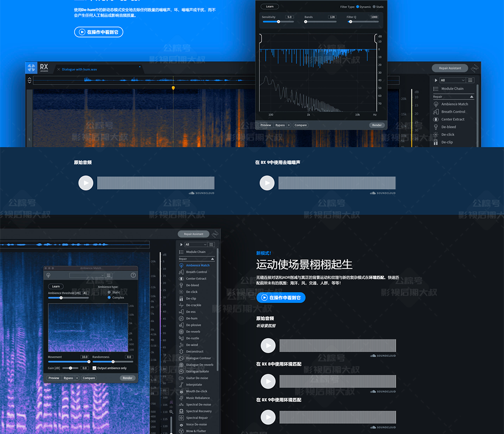Viewport: 504px width, 434px height.
Task: Click De-bleed microphone icon in lower module list
Action: pyautogui.click(x=181, y=285)
